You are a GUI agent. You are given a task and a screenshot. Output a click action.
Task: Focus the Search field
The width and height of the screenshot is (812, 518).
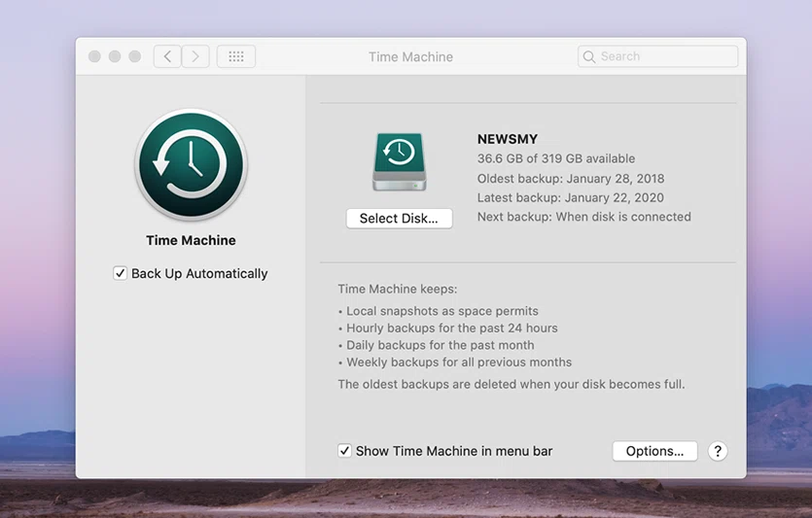coord(657,56)
